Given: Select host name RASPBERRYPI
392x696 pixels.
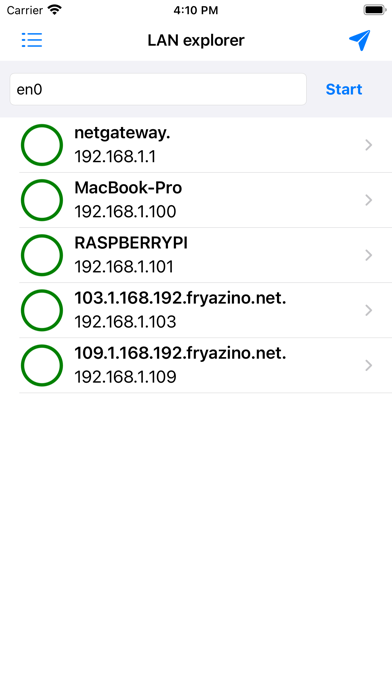Looking at the screenshot, I should (131, 243).
